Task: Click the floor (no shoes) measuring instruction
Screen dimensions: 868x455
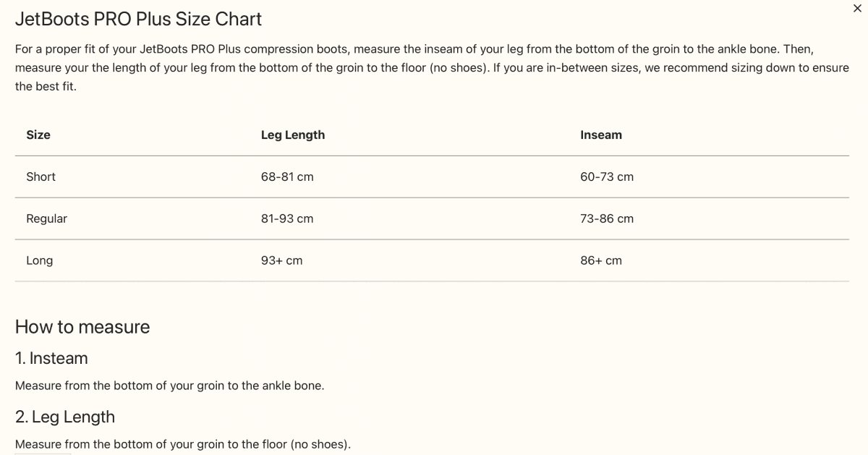Action: [x=182, y=444]
